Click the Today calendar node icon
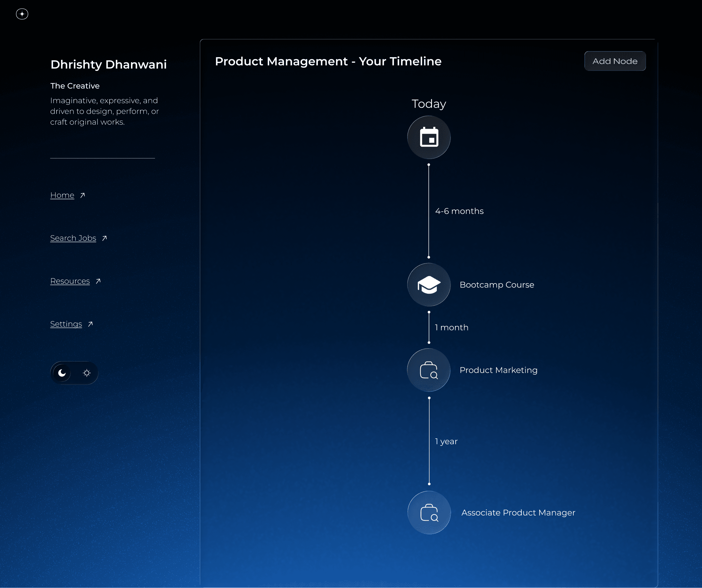Viewport: 702px width, 588px height. click(x=429, y=137)
